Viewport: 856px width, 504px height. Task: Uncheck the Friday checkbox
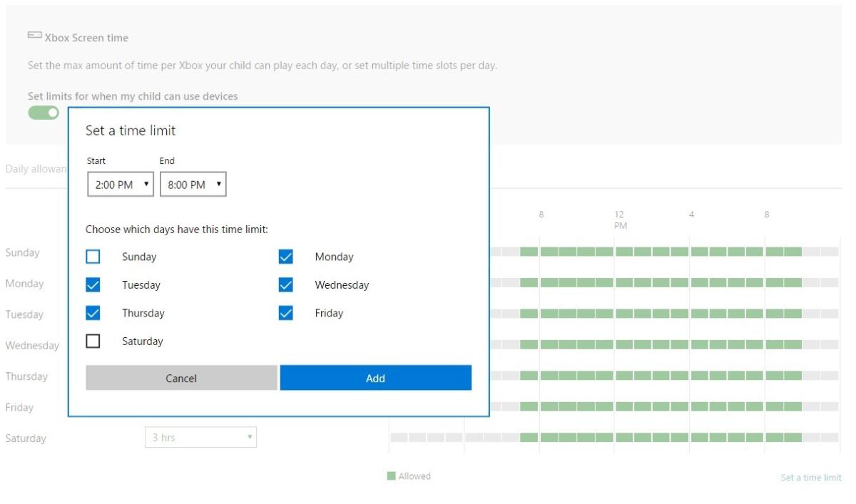pyautogui.click(x=286, y=313)
